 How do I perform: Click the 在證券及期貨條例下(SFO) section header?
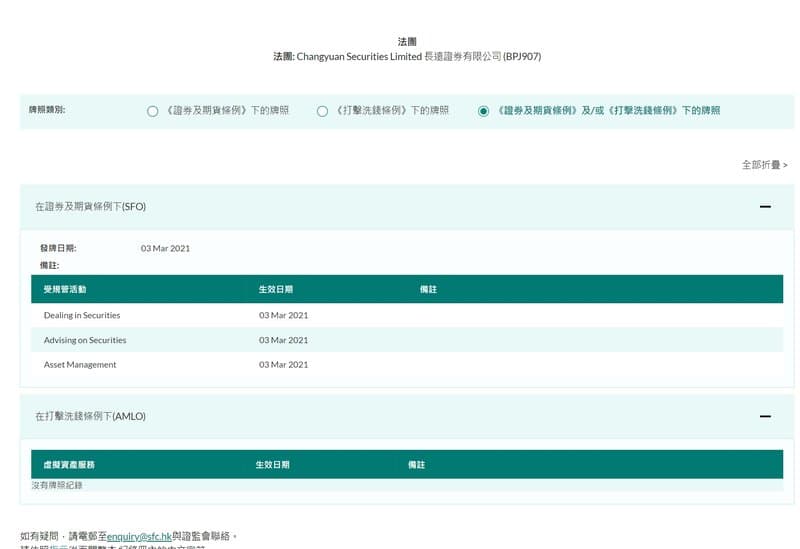coord(407,207)
